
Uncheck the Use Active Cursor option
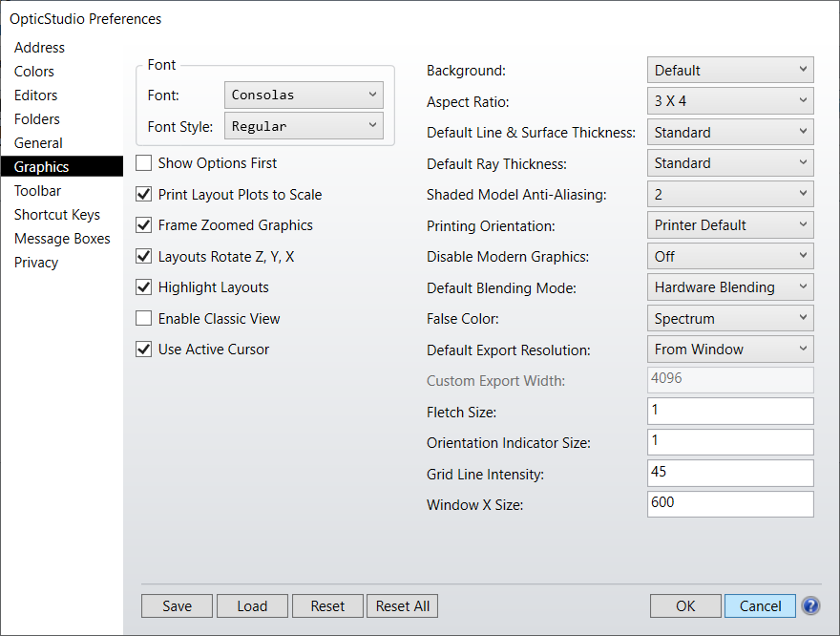click(144, 350)
